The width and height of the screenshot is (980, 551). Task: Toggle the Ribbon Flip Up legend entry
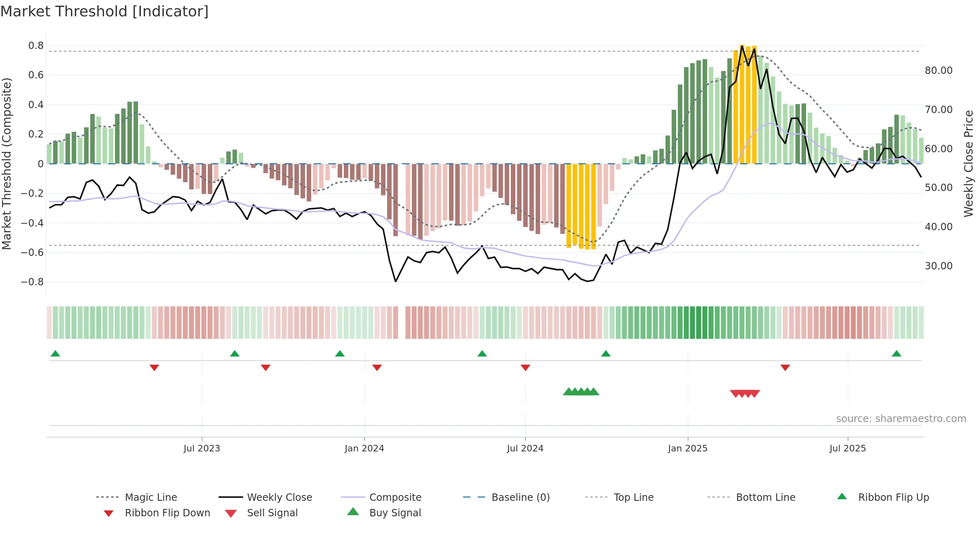883,497
